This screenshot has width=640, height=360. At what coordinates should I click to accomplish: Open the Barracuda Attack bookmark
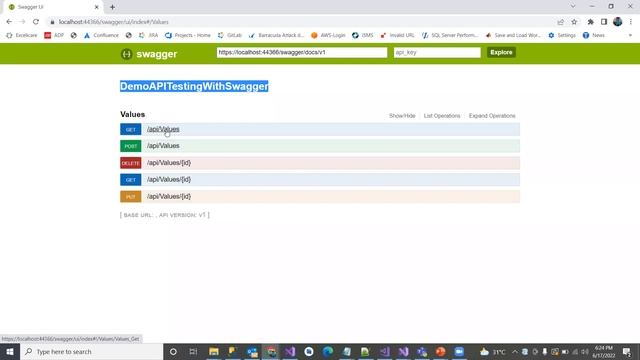coord(276,36)
